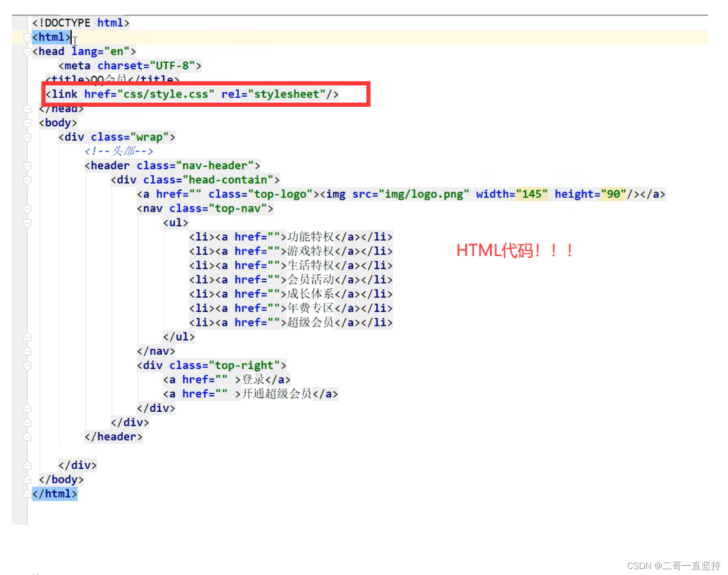Click the closing </nav> tag text
The image size is (728, 575).
156,351
